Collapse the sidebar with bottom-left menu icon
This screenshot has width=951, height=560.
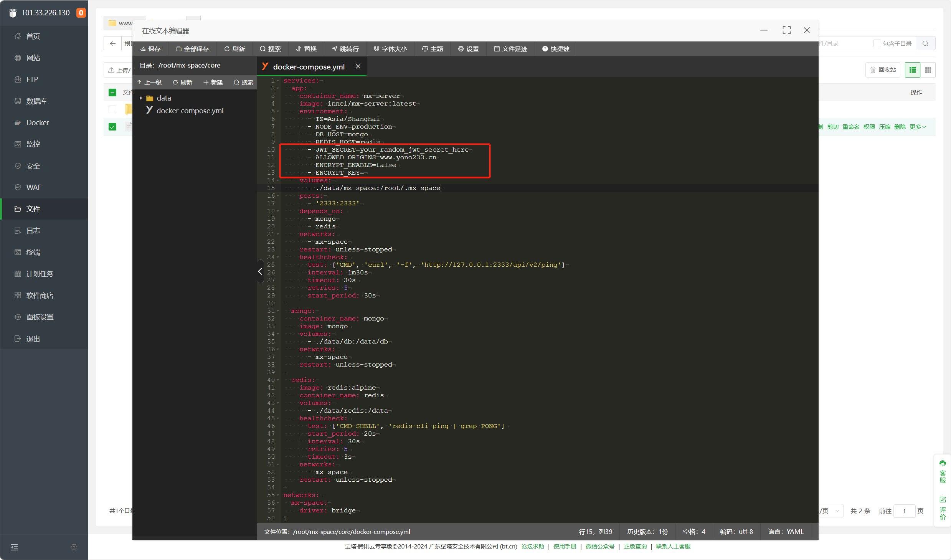point(15,547)
